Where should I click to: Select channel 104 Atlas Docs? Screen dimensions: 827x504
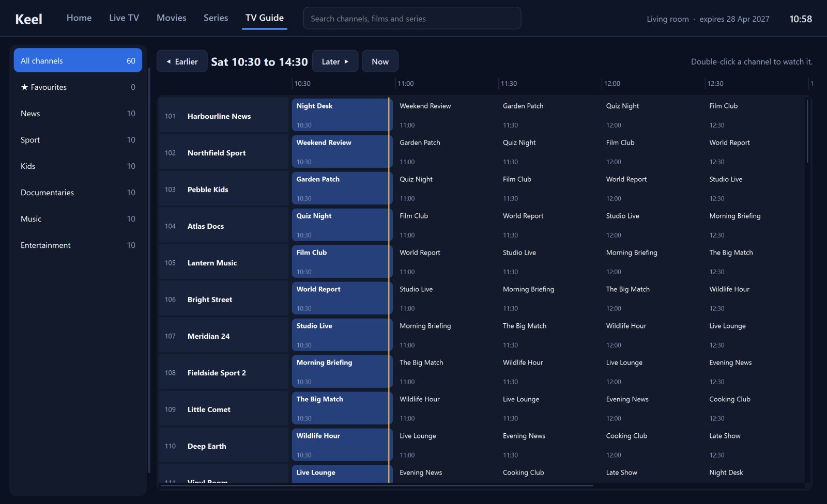point(224,226)
